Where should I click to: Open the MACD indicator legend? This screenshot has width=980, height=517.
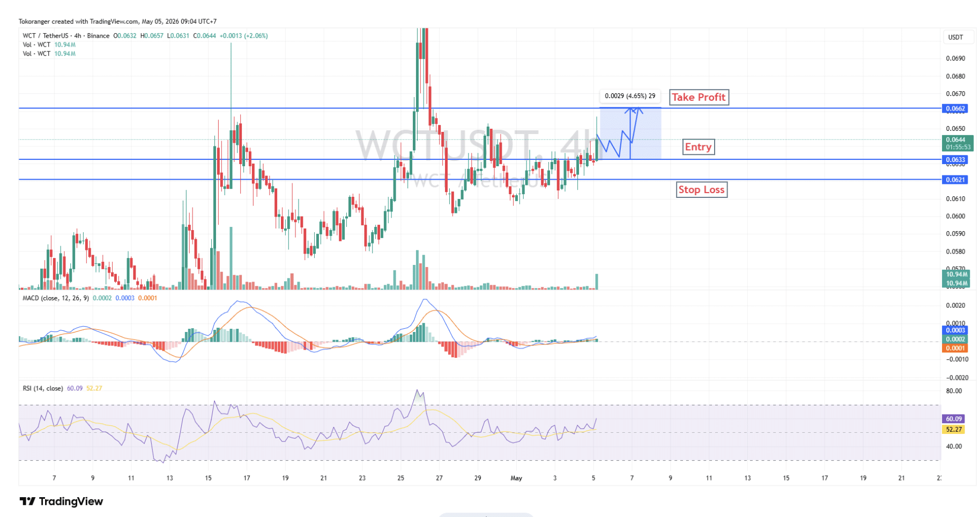click(x=56, y=298)
